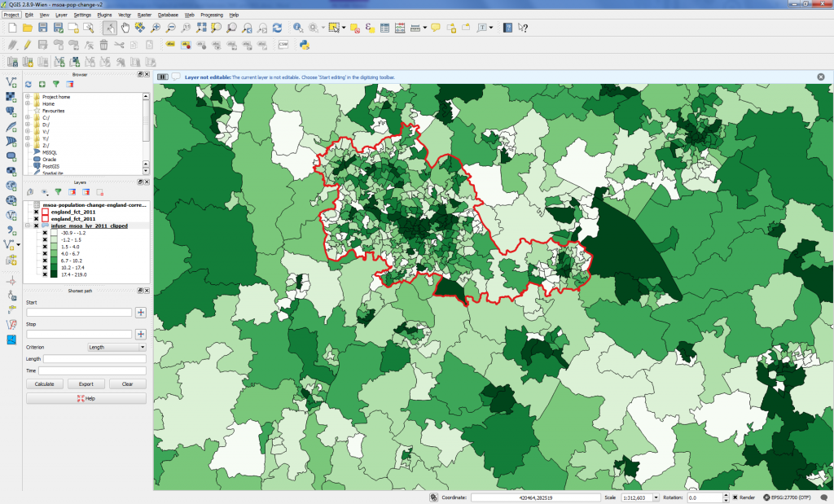Click the Help button in Shortest path
Viewport: 834px width, 504px height.
(x=86, y=398)
